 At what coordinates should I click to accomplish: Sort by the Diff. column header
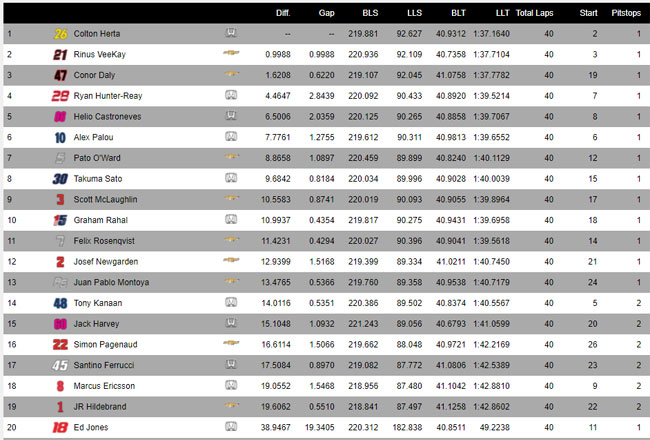coord(283,13)
